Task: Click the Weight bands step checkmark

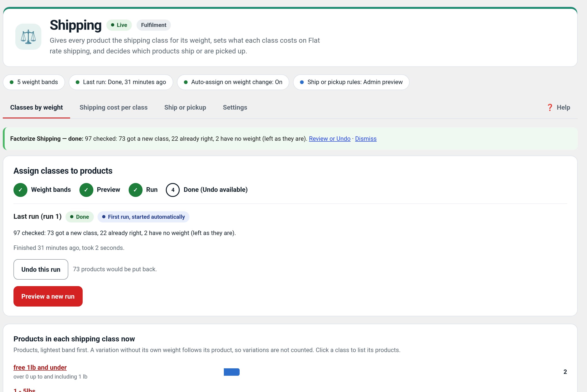Action: tap(20, 190)
